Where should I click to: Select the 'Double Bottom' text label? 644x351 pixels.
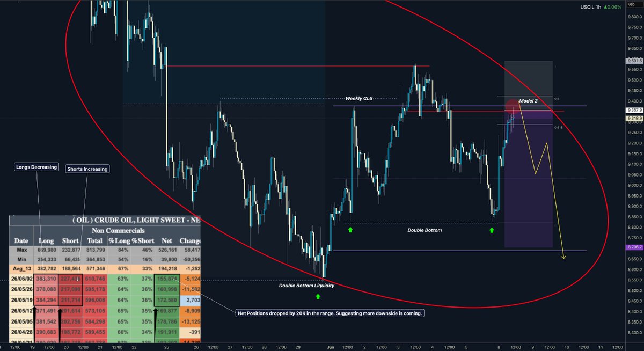[424, 230]
